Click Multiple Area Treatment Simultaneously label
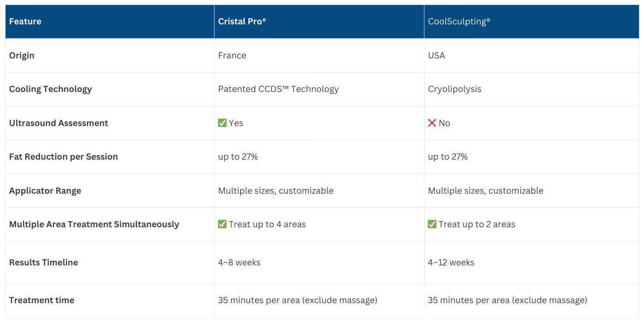The height and width of the screenshot is (322, 644). pyautogui.click(x=94, y=224)
